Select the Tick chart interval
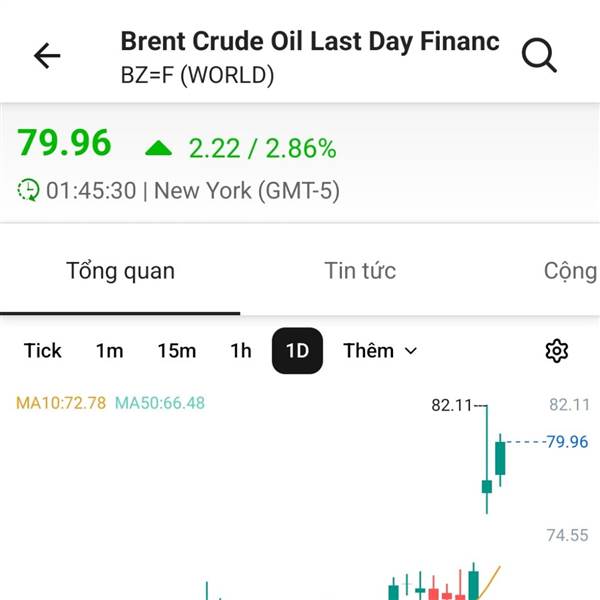600x600 pixels. 43,351
